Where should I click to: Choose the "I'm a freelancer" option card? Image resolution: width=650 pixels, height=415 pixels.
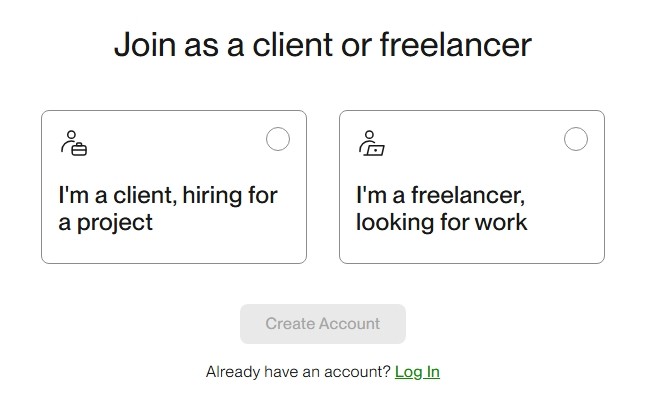471,187
